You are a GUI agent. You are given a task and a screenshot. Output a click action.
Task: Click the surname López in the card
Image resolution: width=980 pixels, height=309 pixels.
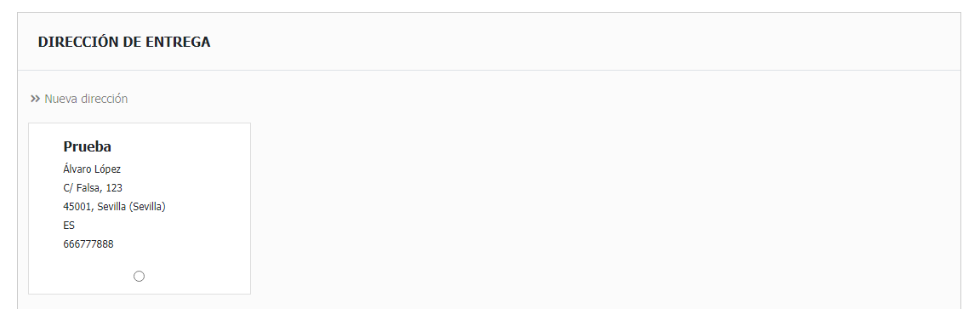coord(107,169)
